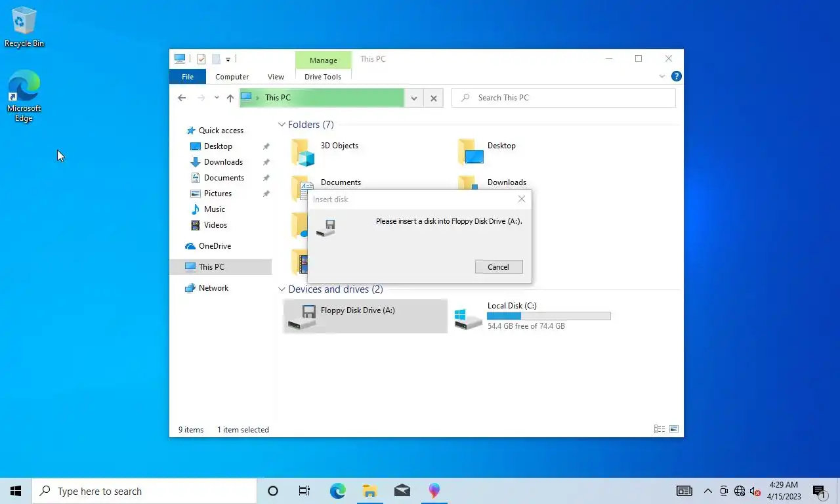Open network tray icon
Image resolution: width=840 pixels, height=504 pixels.
(740, 491)
